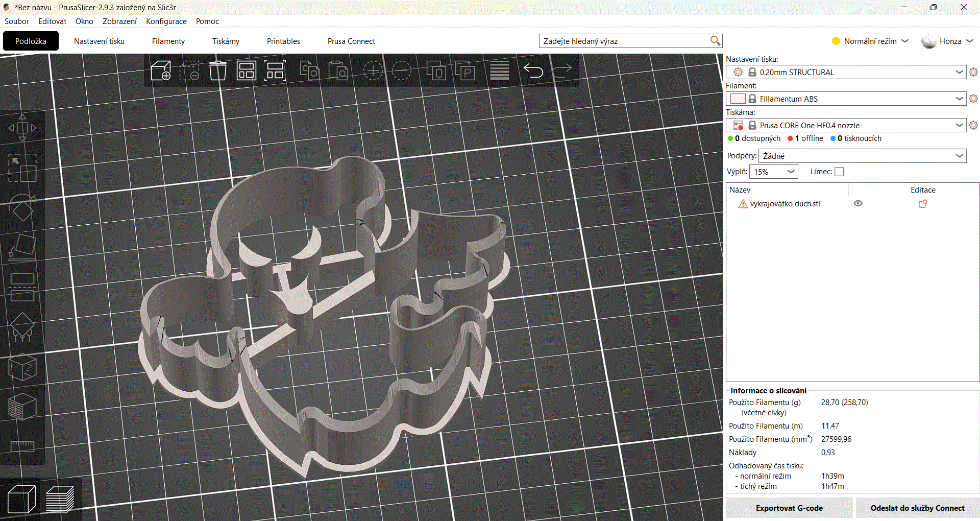980x521 pixels.
Task: Open printer settings gear icon at right
Action: click(973, 125)
